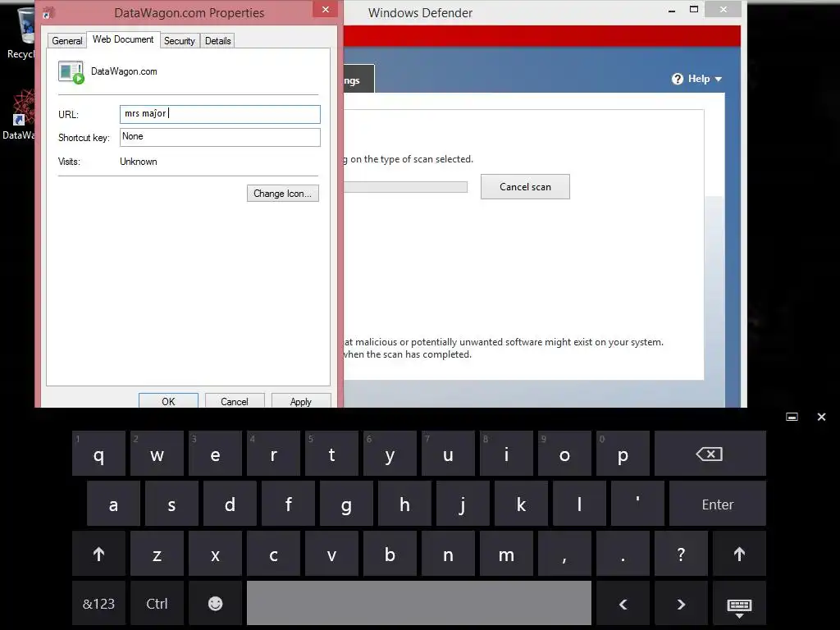Click the Help link in Defender
The width and height of the screenshot is (840, 630).
699,79
